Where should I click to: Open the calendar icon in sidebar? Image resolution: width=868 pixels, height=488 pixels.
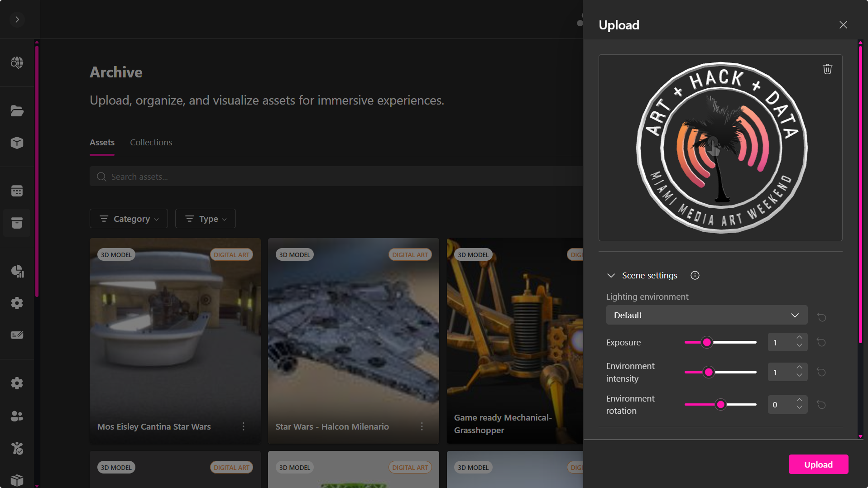click(x=17, y=191)
